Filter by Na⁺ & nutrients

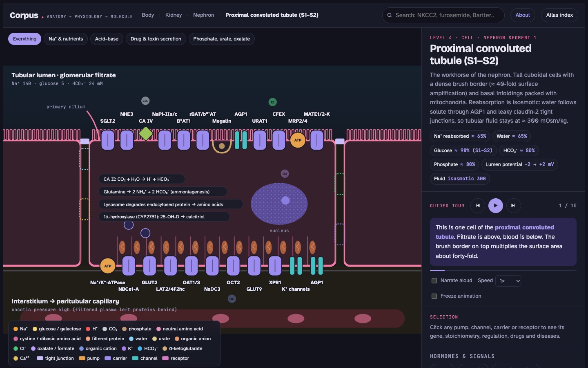click(x=66, y=39)
